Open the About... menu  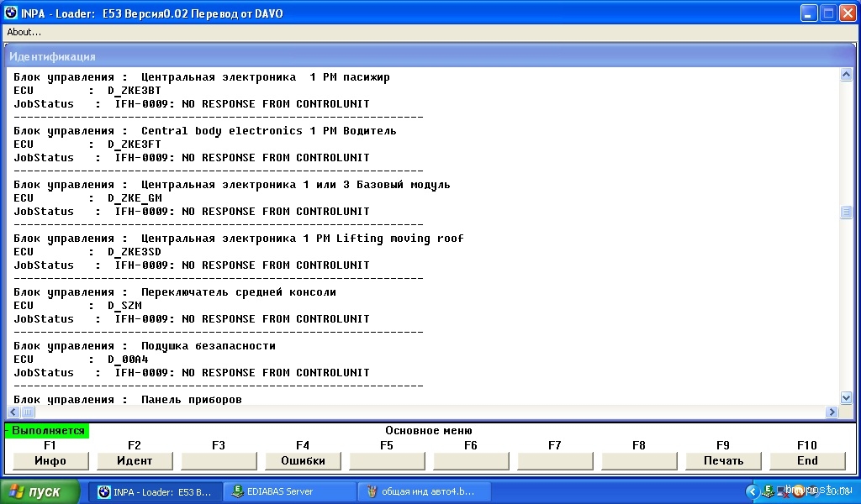point(24,32)
